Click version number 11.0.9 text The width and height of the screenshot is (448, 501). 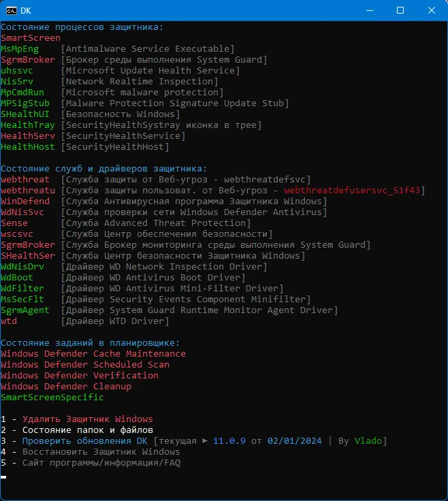(x=229, y=441)
